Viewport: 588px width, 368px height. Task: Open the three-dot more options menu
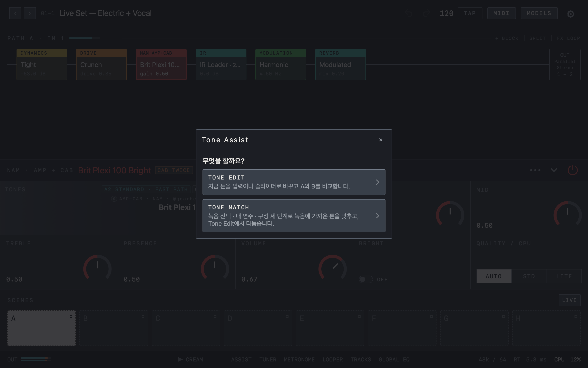pyautogui.click(x=535, y=170)
